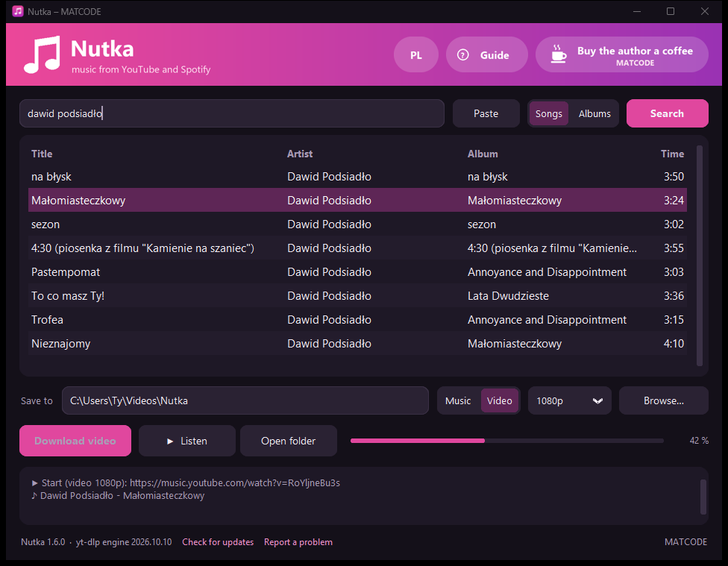Image resolution: width=728 pixels, height=566 pixels.
Task: Click the Time column header
Action: point(672,154)
